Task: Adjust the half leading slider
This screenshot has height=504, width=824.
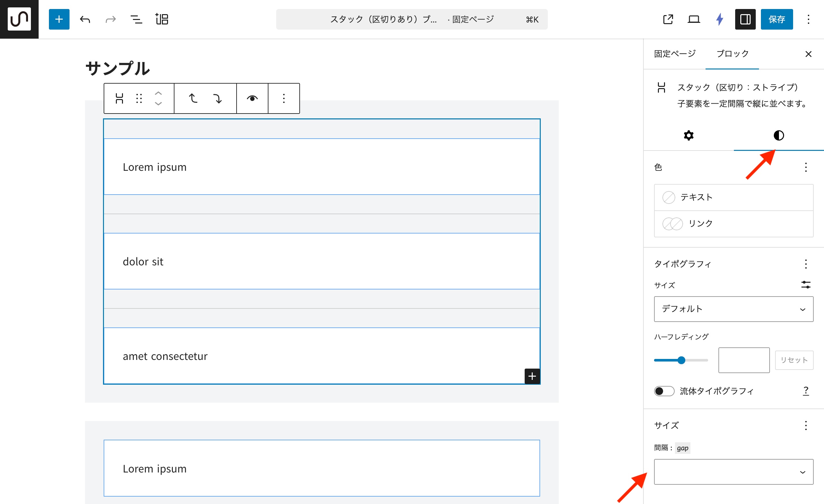Action: (x=681, y=360)
